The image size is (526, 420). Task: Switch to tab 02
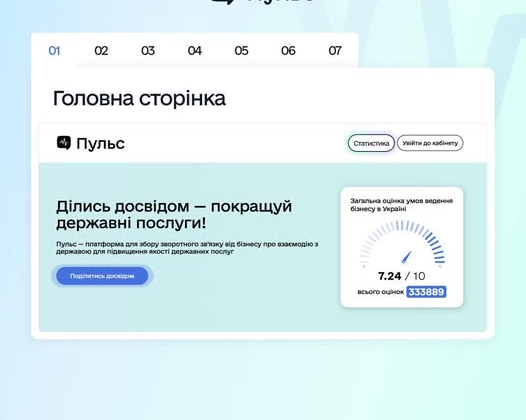click(101, 51)
